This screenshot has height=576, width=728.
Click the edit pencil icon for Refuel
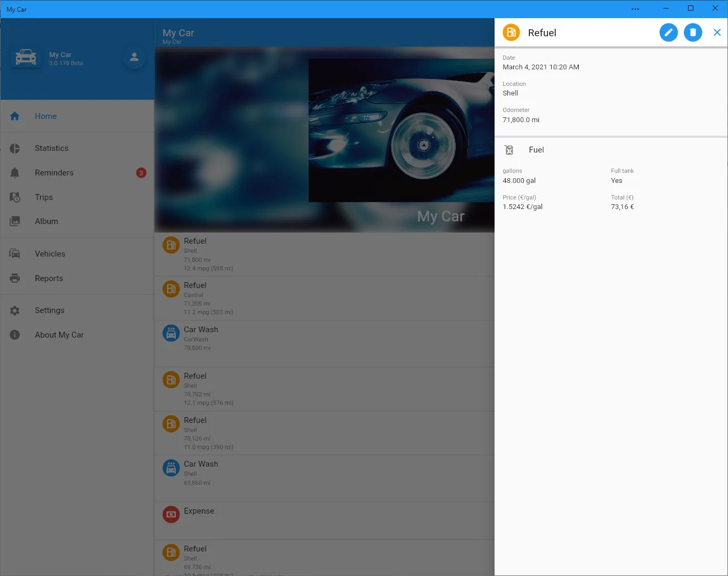coord(668,33)
